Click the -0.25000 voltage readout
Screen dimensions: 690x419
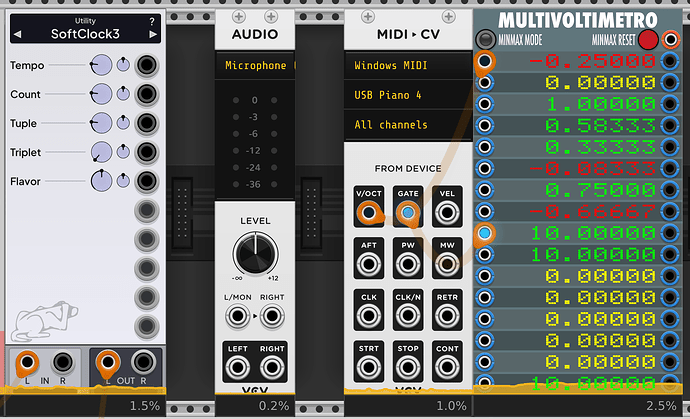tap(592, 61)
